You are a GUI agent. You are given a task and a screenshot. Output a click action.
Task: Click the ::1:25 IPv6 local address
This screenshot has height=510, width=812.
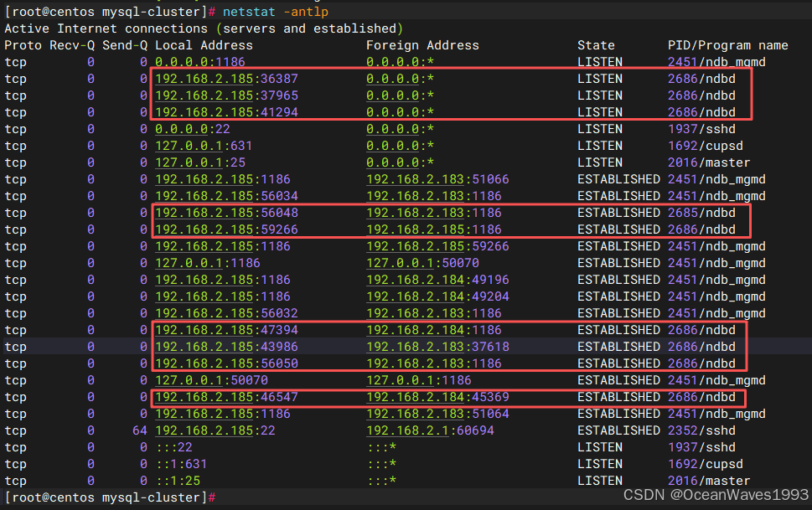pyautogui.click(x=178, y=481)
